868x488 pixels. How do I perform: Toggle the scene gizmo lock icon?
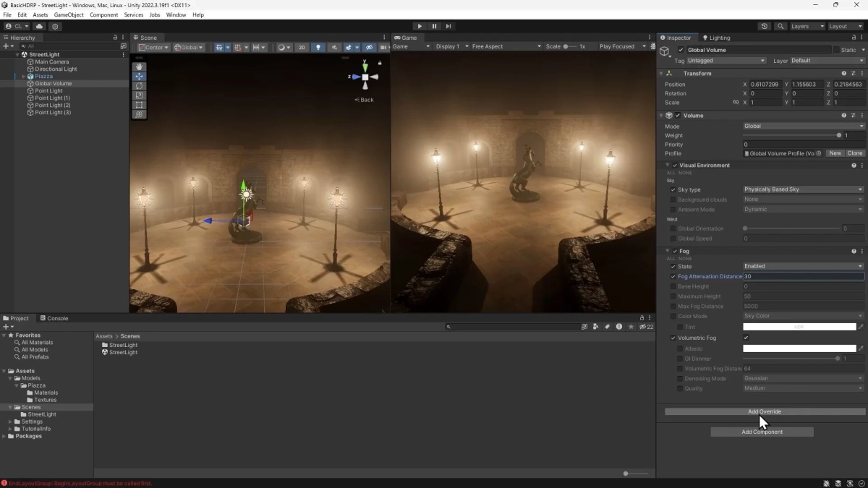pos(380,63)
